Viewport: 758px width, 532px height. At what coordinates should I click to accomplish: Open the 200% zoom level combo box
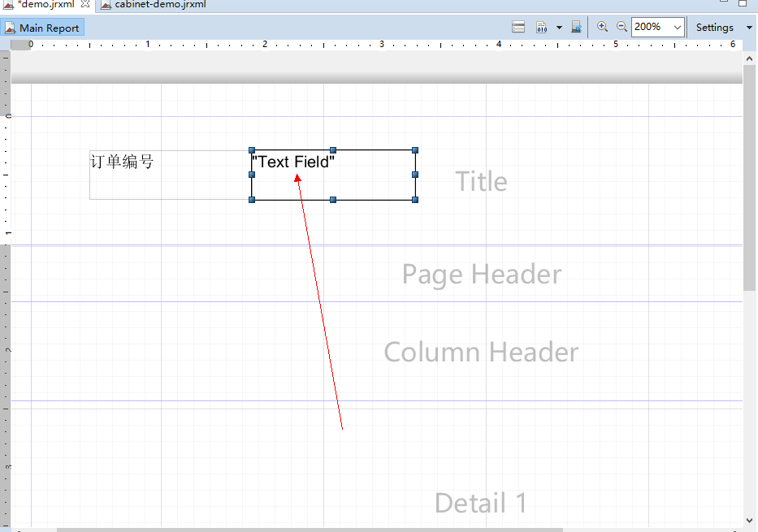click(x=658, y=27)
